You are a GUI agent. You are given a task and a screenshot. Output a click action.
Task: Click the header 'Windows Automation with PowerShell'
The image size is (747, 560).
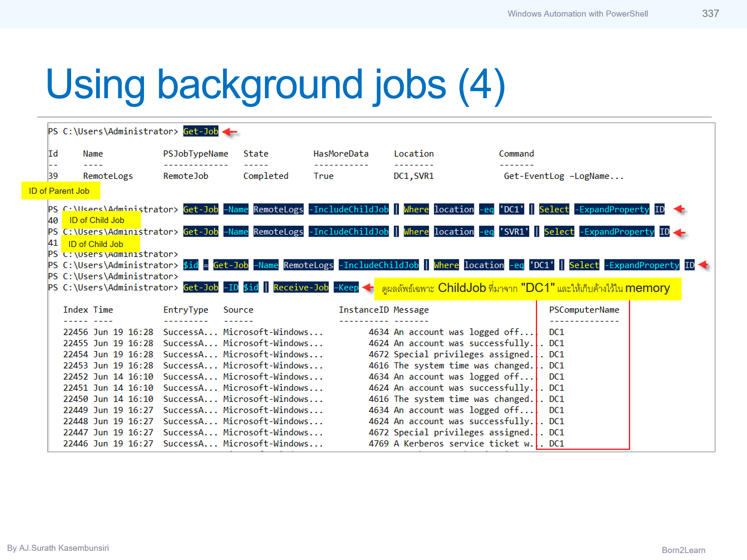pos(578,14)
